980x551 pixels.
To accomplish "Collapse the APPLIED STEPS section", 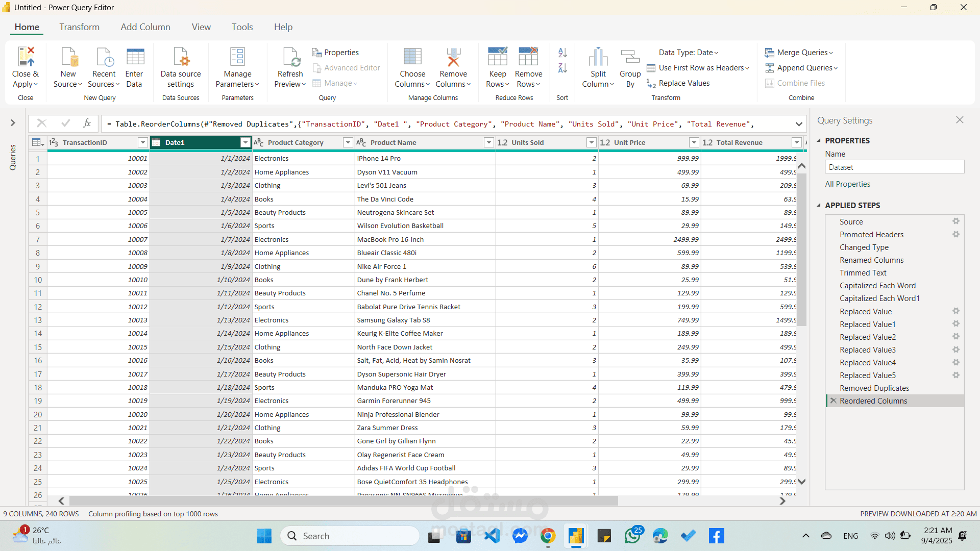I will coord(819,205).
